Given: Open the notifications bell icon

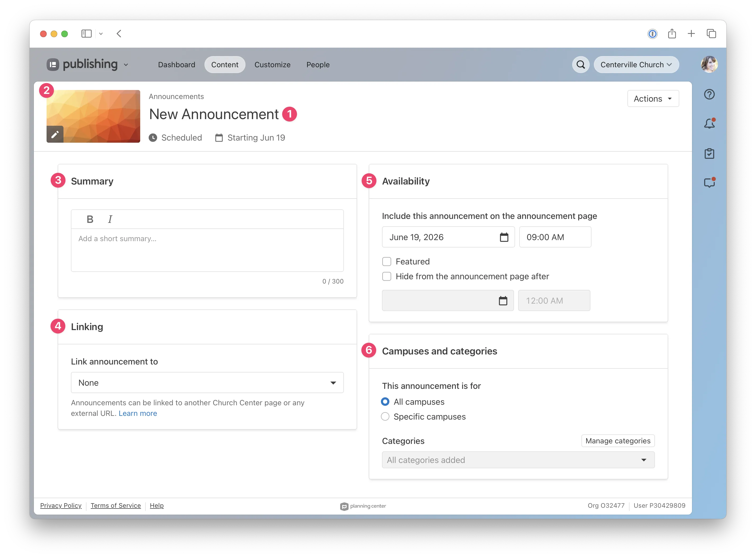Looking at the screenshot, I should [709, 123].
